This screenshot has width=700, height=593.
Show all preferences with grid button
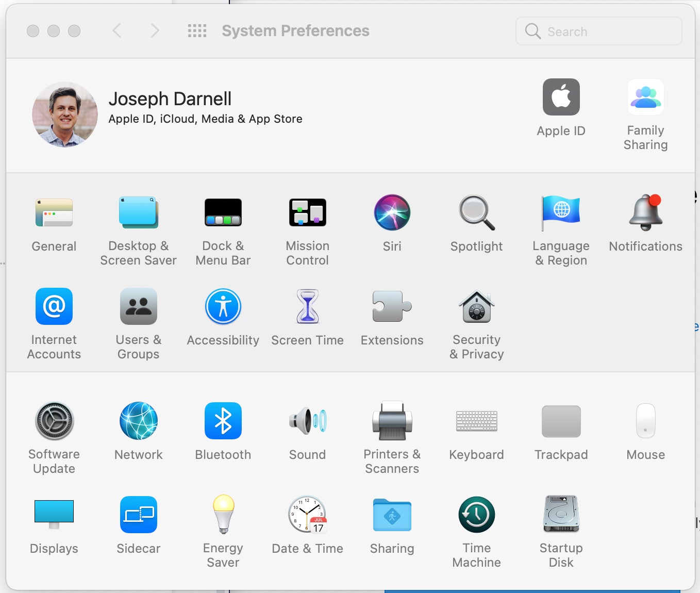pos(197,31)
